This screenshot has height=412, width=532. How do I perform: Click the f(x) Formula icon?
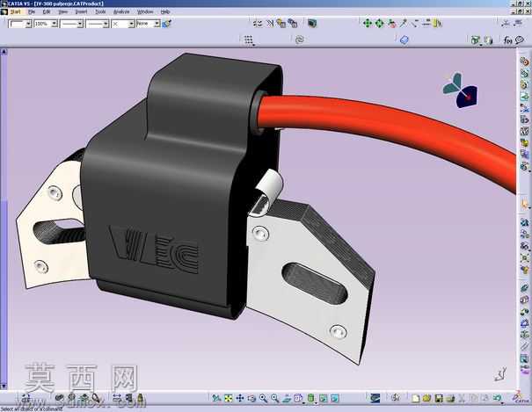tap(507, 40)
